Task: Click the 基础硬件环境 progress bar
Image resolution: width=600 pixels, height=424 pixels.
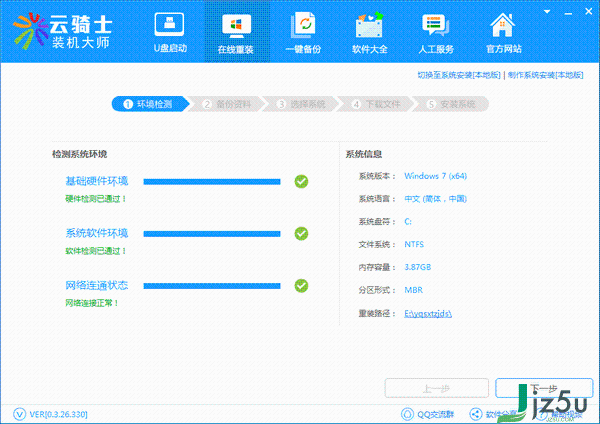Action: click(x=212, y=182)
